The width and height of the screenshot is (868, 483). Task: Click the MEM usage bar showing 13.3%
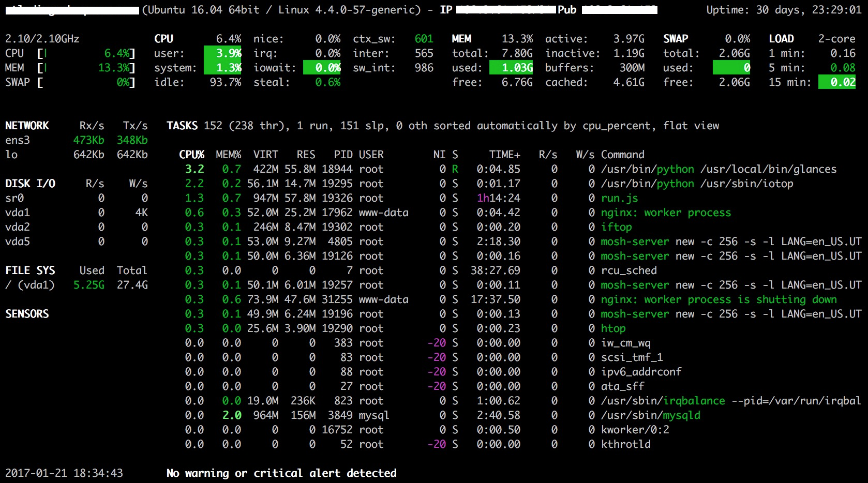tap(86, 68)
